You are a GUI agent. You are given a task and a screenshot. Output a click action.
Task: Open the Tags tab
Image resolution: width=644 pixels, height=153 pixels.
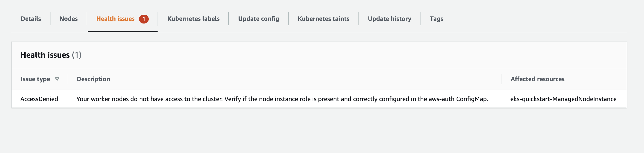coord(436,19)
